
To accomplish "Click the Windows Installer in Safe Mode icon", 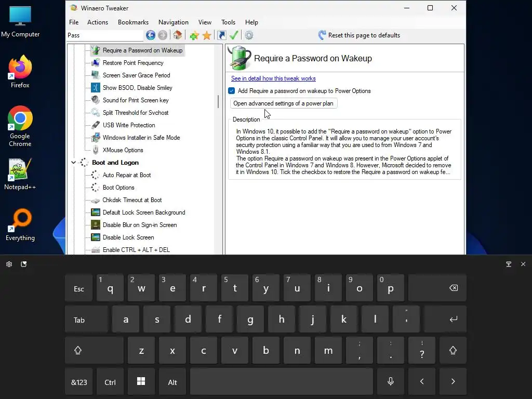I will (96, 137).
